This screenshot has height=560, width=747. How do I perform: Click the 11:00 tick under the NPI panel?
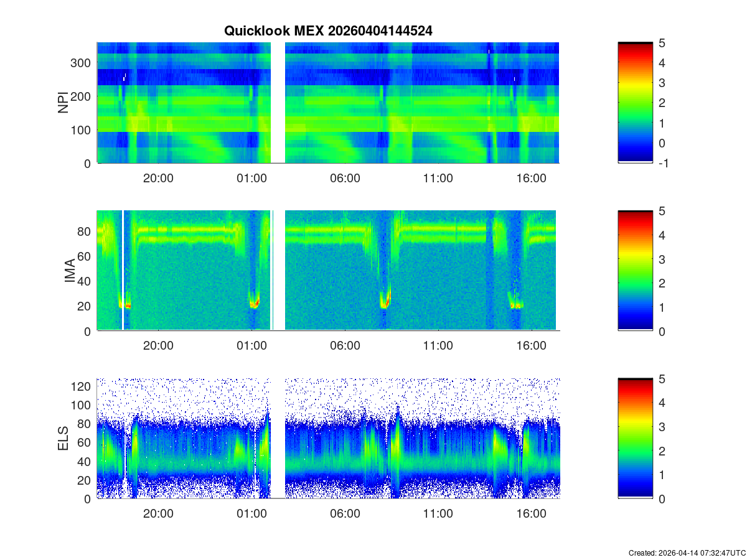(x=438, y=178)
